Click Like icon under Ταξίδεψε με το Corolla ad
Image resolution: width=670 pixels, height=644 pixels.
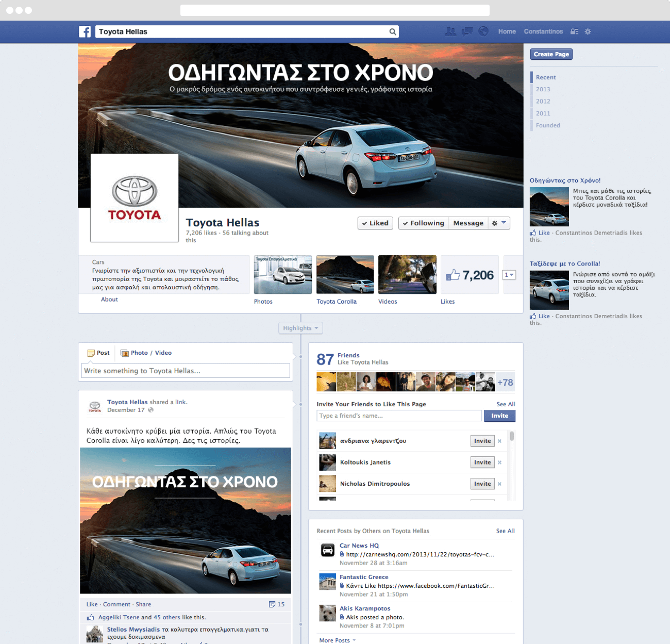[x=533, y=316]
